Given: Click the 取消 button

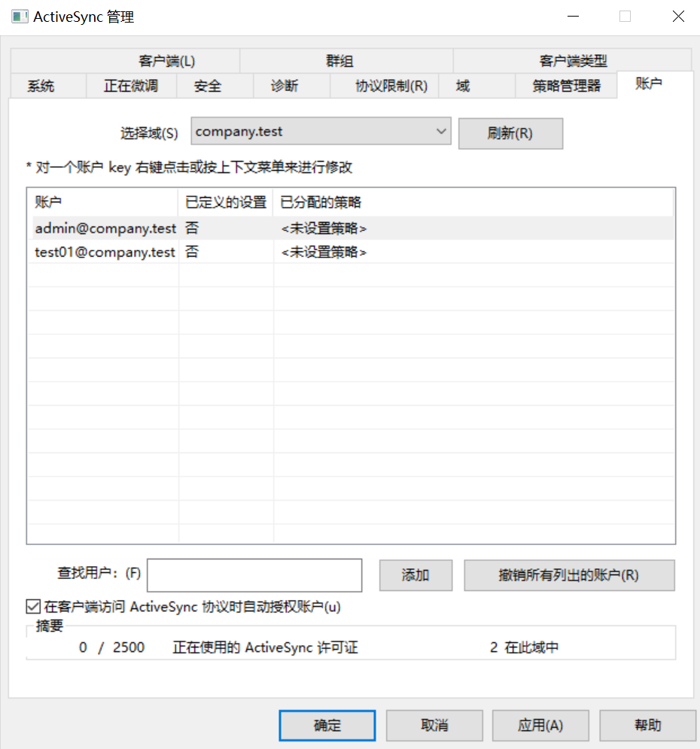Looking at the screenshot, I should [434, 725].
